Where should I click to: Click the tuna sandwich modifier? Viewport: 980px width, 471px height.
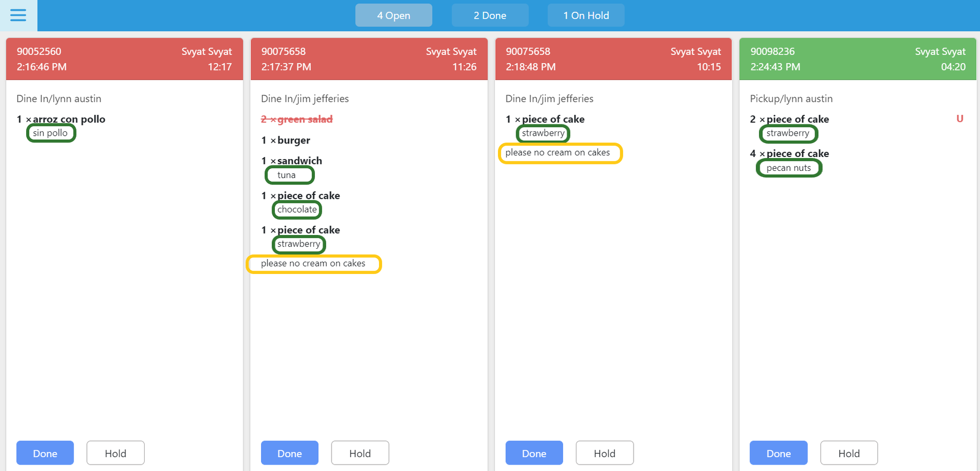click(x=289, y=175)
